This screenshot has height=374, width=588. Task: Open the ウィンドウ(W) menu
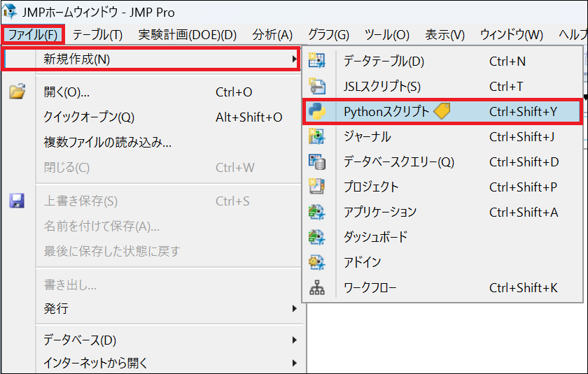(512, 34)
